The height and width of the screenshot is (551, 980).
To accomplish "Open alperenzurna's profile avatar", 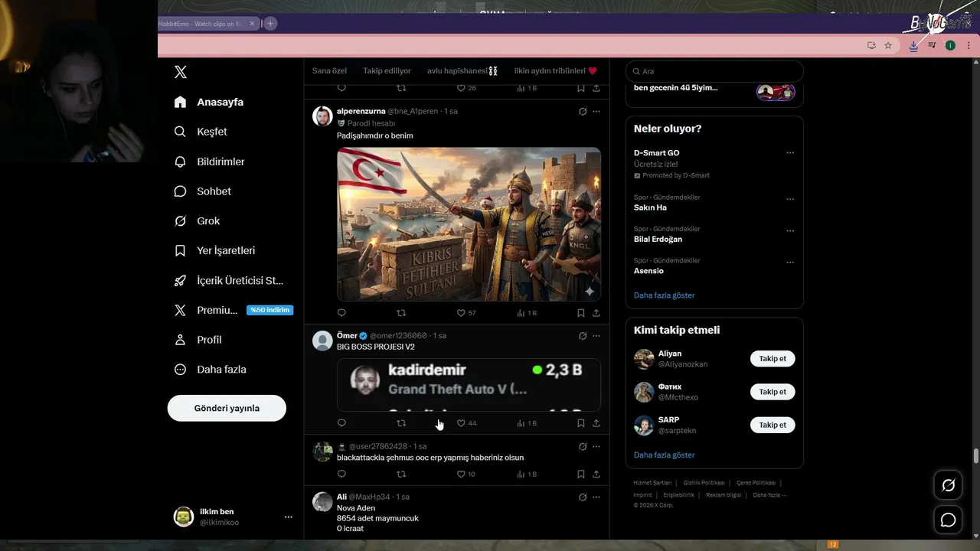I will coord(322,116).
